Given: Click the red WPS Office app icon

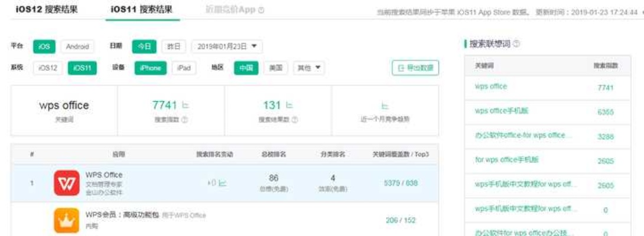Looking at the screenshot, I should click(x=65, y=183).
